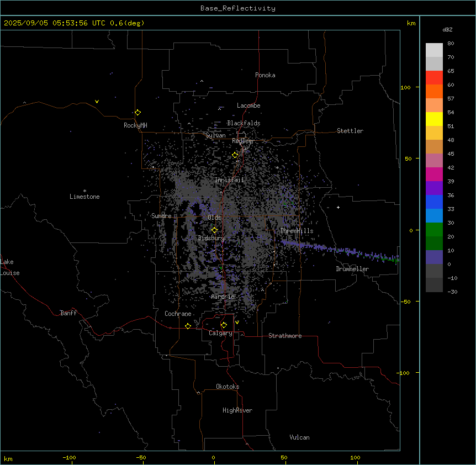
Task: Select the Okotoks label
Action: (x=228, y=387)
